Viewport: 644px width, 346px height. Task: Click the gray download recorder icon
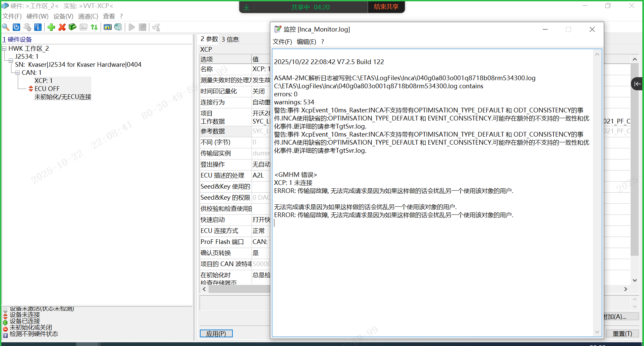point(156,27)
